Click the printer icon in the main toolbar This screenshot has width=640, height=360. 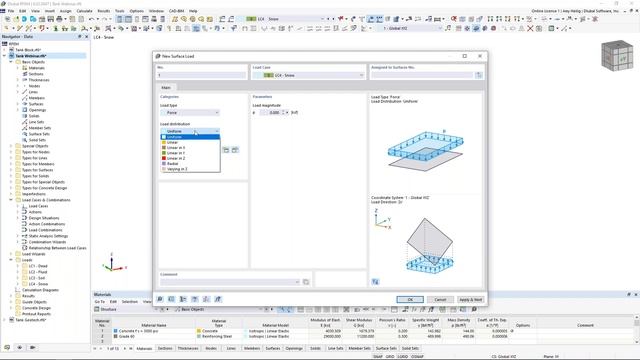(x=60, y=19)
